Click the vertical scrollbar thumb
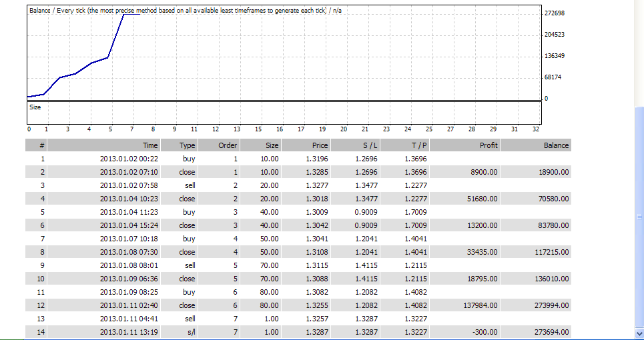This screenshot has width=644, height=340. (x=639, y=217)
